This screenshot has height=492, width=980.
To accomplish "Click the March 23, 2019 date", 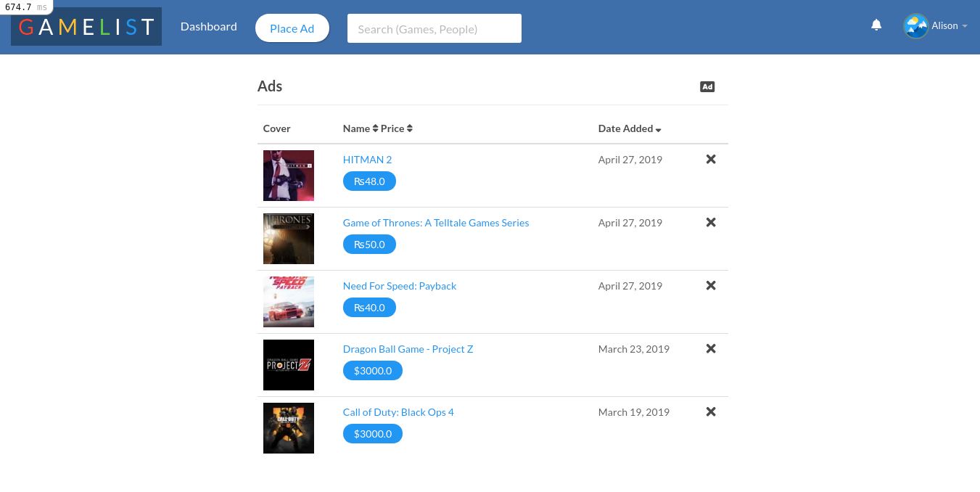I will 634,349.
